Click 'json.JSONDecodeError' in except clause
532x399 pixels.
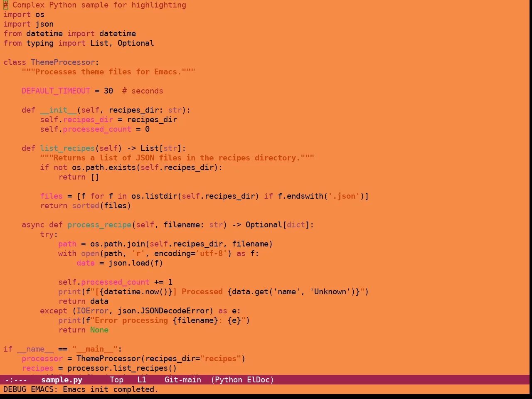163,311
